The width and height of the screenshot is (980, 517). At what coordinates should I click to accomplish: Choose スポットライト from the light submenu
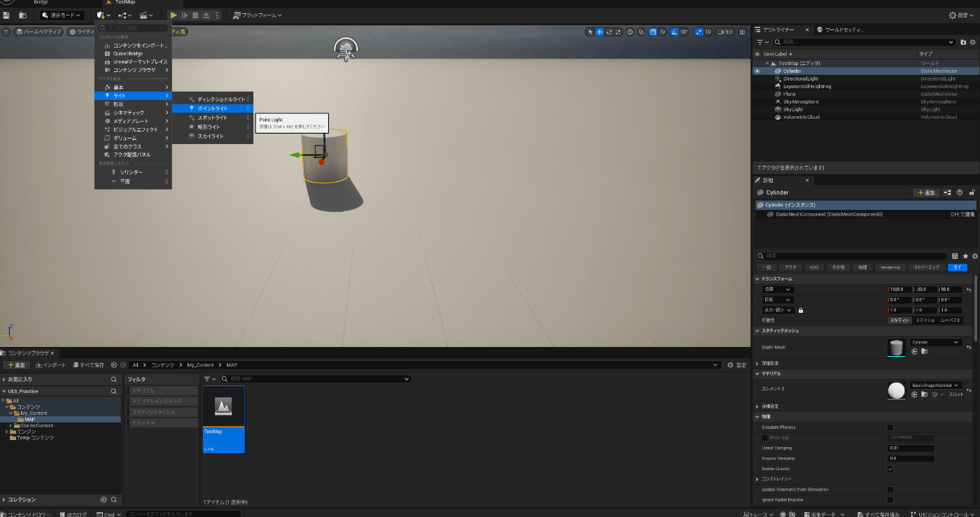(x=213, y=118)
